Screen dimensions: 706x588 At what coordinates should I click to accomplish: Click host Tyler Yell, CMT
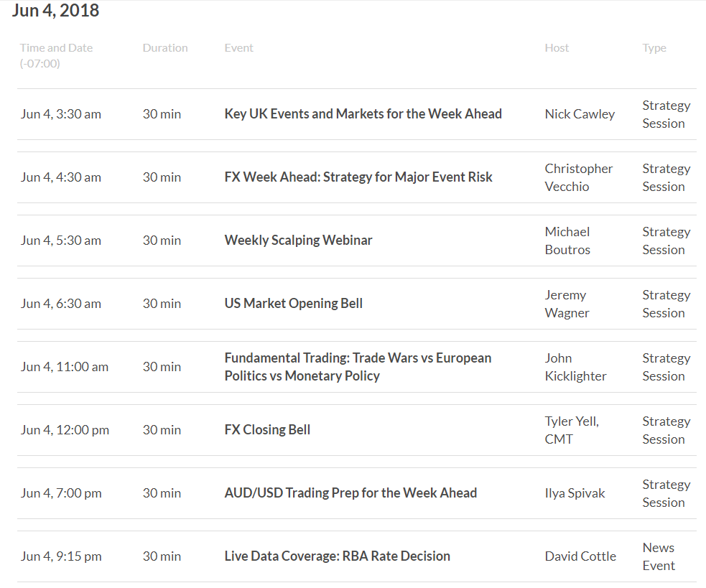(571, 430)
